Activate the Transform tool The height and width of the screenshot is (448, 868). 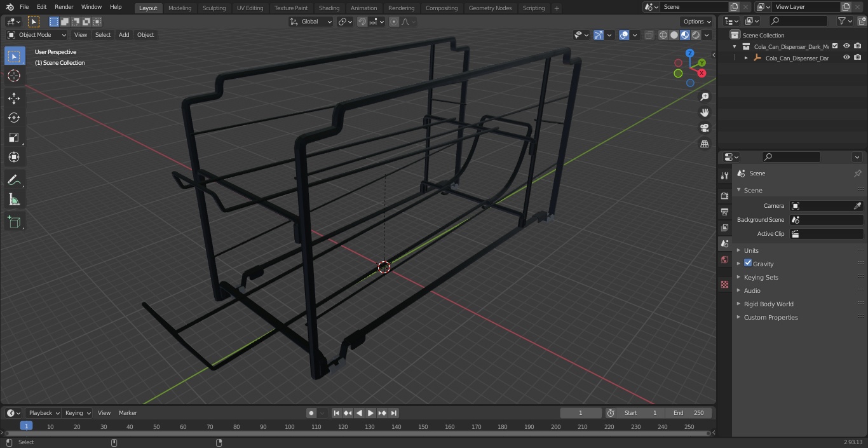14,157
